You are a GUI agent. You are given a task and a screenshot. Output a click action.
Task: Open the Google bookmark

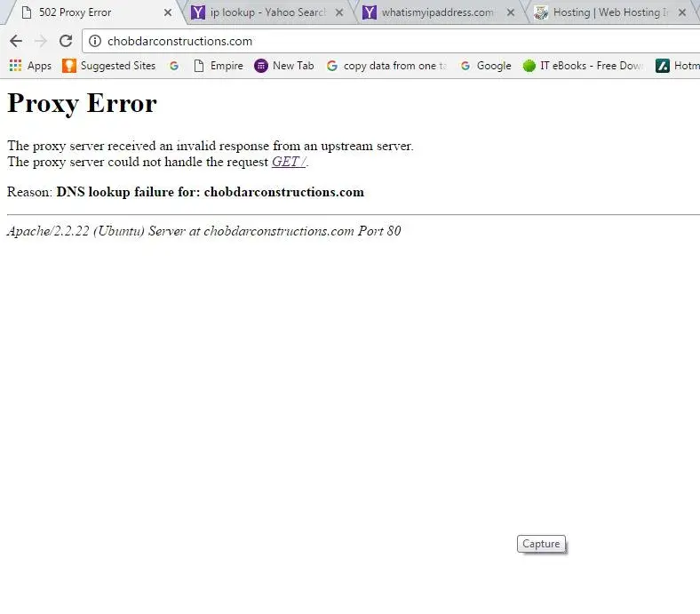tap(486, 66)
